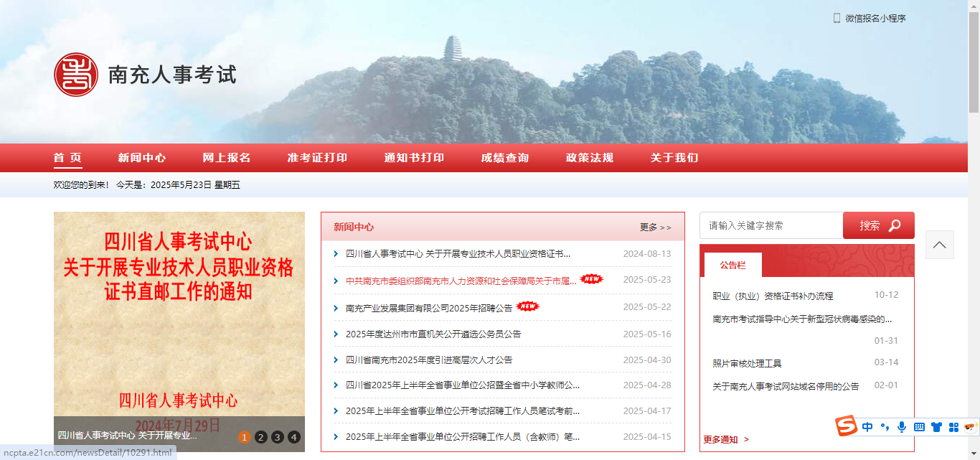The image size is (980, 460).
Task: Open the 政策法规 navigation menu
Action: (x=590, y=158)
